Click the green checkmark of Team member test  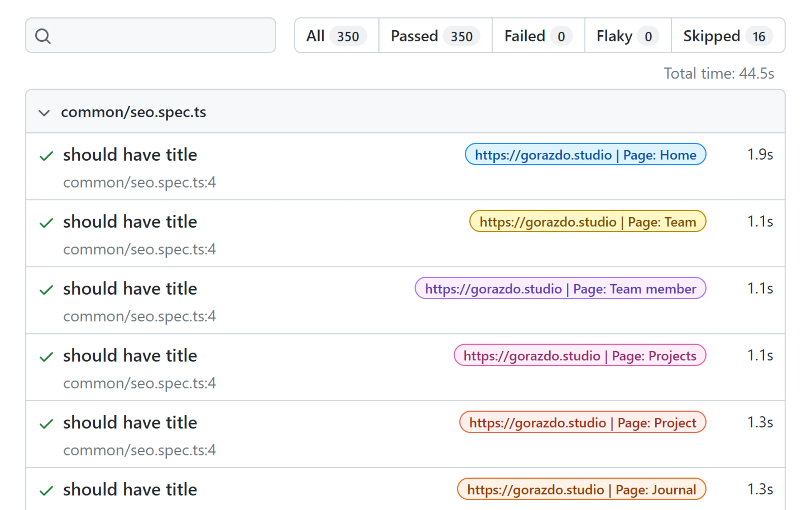coord(46,289)
